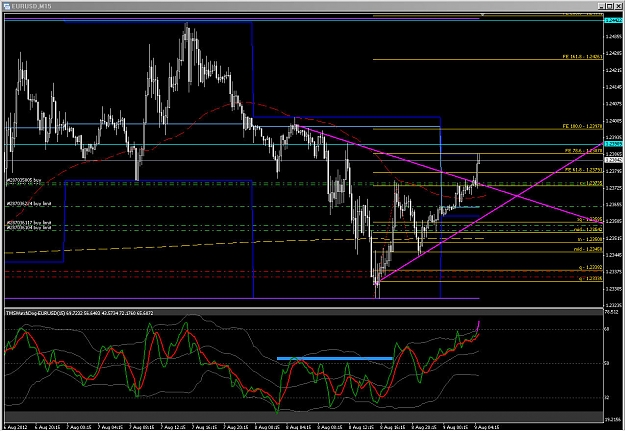The image size is (625, 431).
Task: Click the 'cx' level label near green line
Action: tap(590, 183)
